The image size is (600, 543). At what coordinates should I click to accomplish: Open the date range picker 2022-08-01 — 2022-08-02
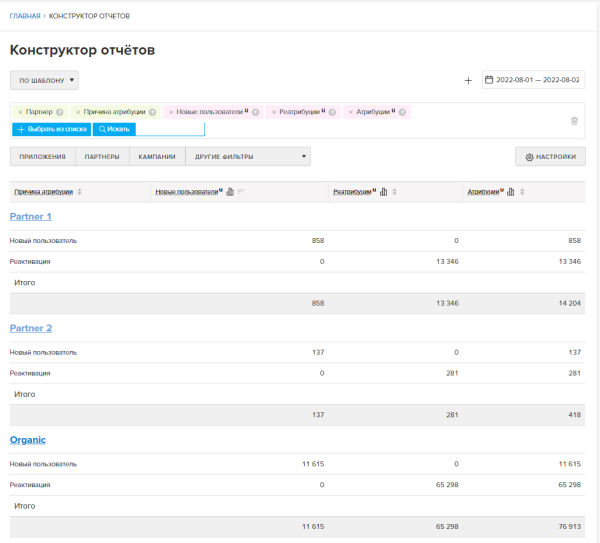(534, 80)
